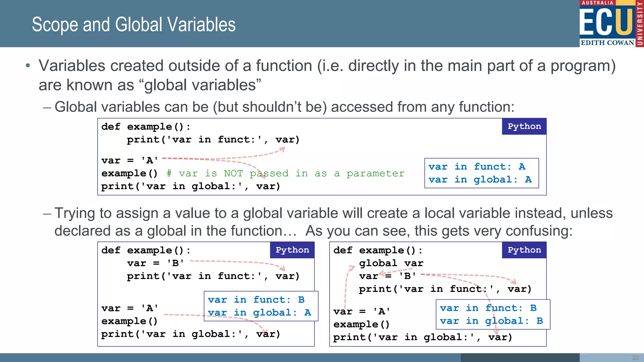Image resolution: width=644 pixels, height=362 pixels.
Task: Click the Python label in top code box
Action: click(524, 126)
